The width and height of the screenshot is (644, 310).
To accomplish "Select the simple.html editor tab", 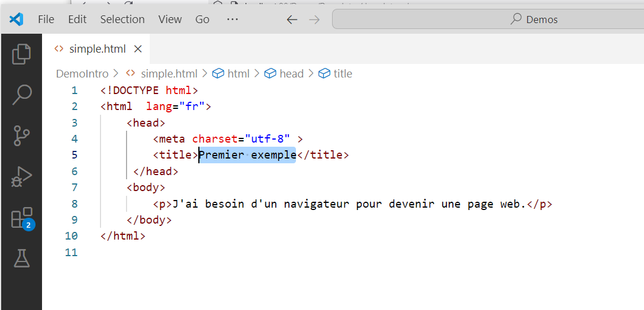I will (x=96, y=49).
